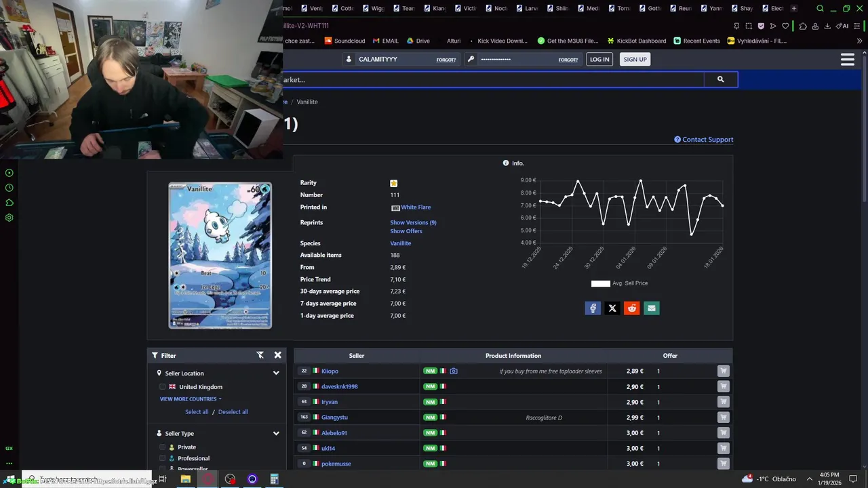The image size is (868, 488).
Task: Add ukl14's offer to cart
Action: pyautogui.click(x=724, y=448)
